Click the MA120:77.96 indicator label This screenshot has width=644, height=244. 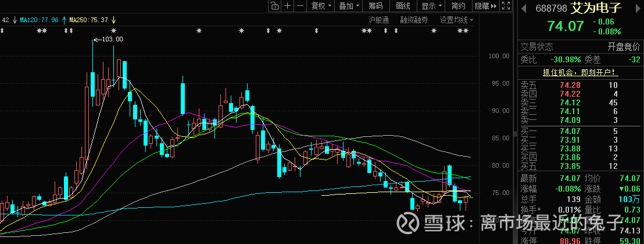(x=40, y=20)
